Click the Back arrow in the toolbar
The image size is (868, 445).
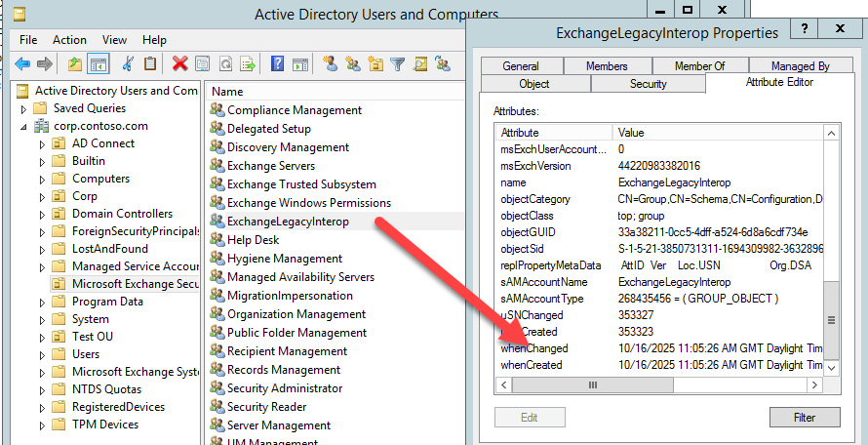click(x=21, y=64)
